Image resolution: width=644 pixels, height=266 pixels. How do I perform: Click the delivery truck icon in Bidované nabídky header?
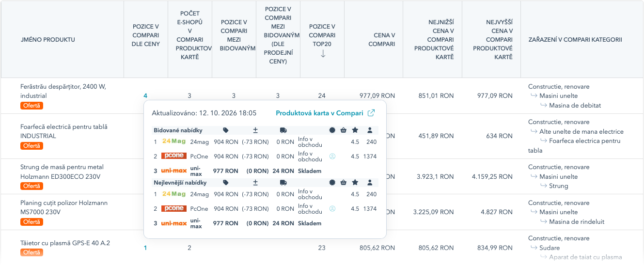click(283, 130)
